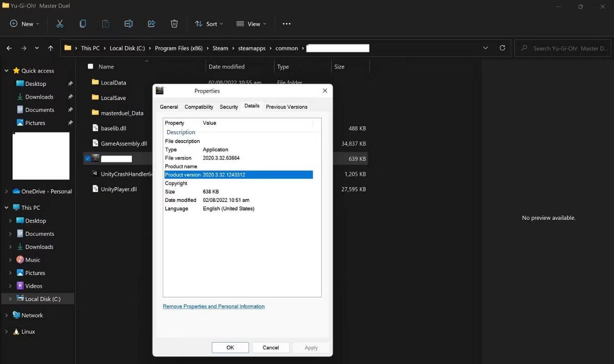Open the View dropdown menu
This screenshot has height=364, width=614.
pyautogui.click(x=251, y=24)
